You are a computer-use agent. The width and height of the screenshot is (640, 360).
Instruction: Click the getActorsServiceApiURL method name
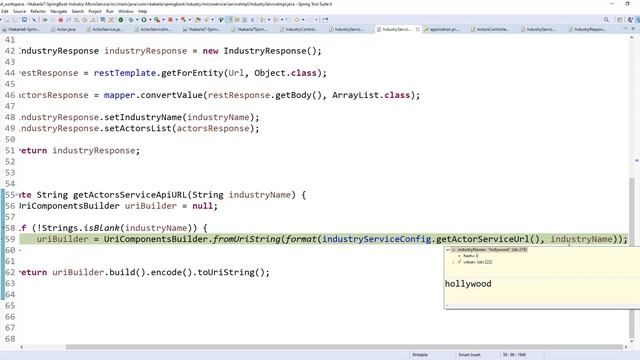pyautogui.click(x=130, y=195)
